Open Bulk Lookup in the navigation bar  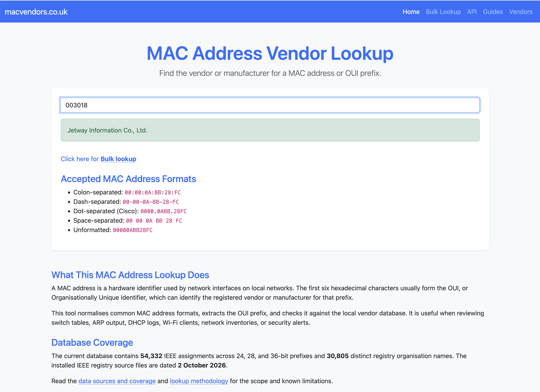(x=443, y=12)
